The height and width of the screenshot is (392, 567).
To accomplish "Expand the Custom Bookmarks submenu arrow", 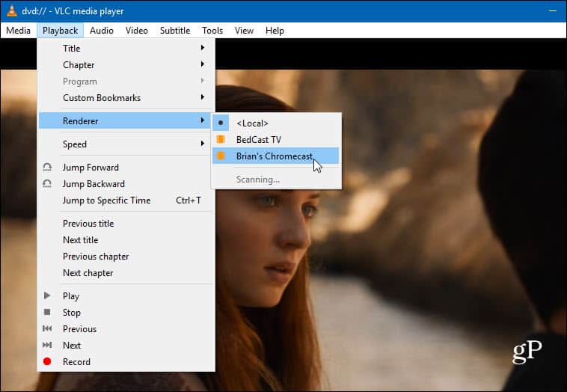I will [203, 97].
